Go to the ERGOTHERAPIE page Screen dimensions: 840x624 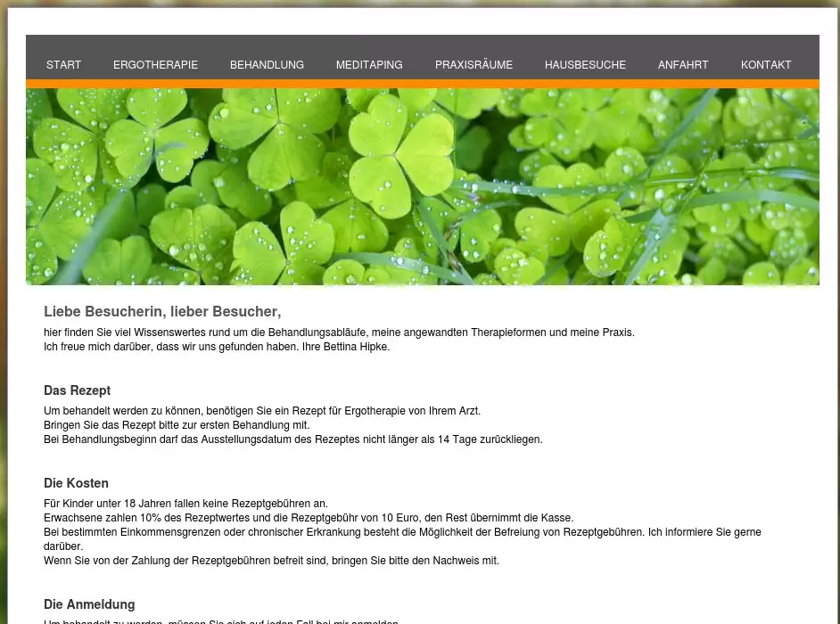pyautogui.click(x=155, y=65)
